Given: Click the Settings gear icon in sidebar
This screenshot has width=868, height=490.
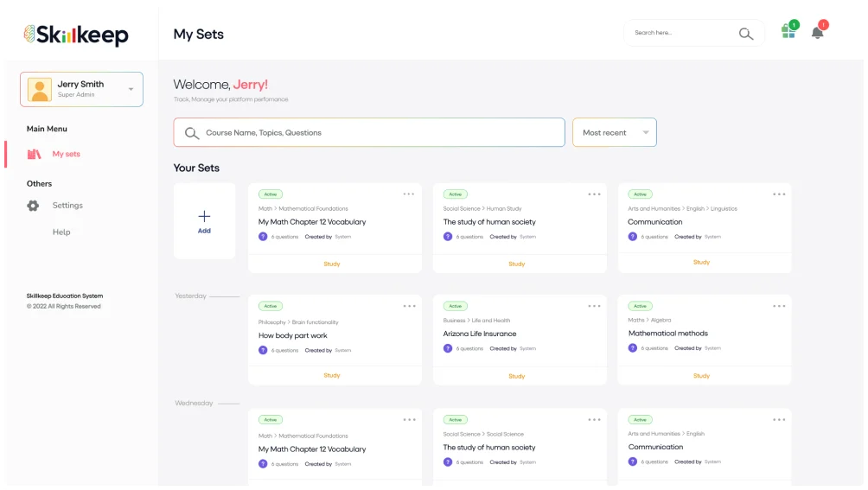Looking at the screenshot, I should pyautogui.click(x=33, y=206).
